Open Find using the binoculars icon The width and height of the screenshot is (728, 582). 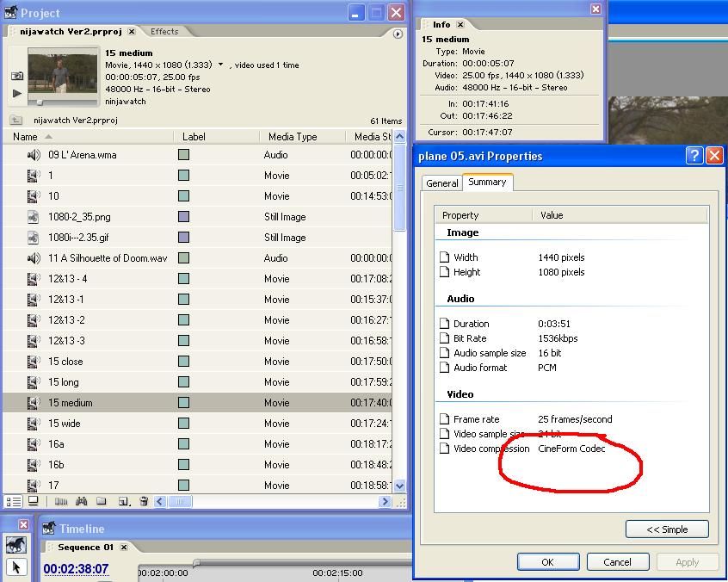82,501
